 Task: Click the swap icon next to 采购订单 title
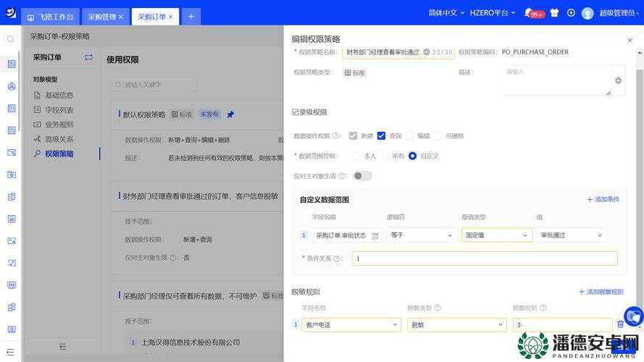tap(88, 57)
